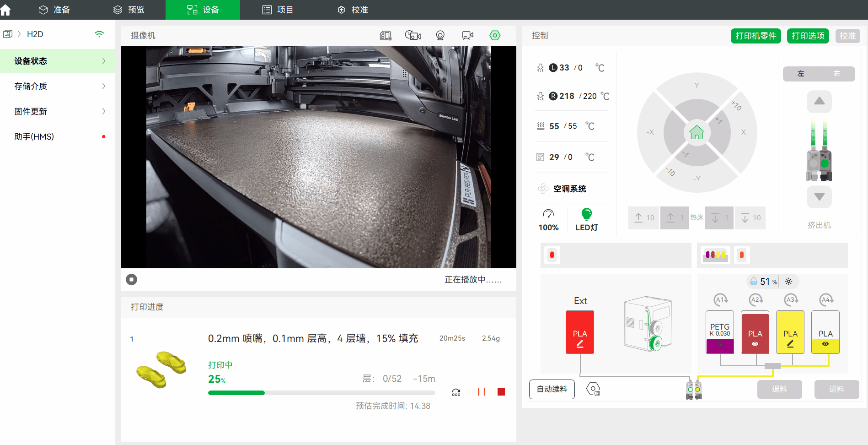
Task: Click the SD card storage icon
Action: click(386, 35)
